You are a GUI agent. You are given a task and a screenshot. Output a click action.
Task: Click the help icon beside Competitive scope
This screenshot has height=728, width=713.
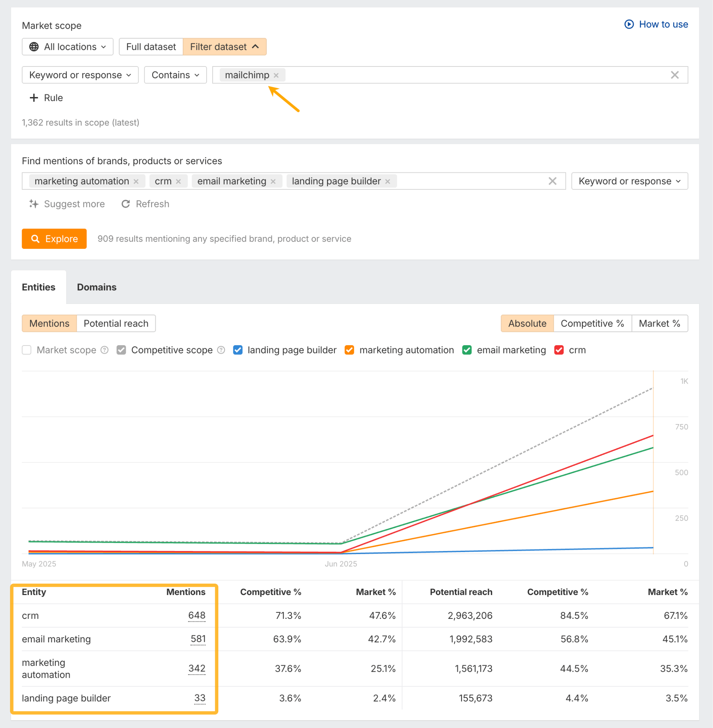tap(221, 350)
